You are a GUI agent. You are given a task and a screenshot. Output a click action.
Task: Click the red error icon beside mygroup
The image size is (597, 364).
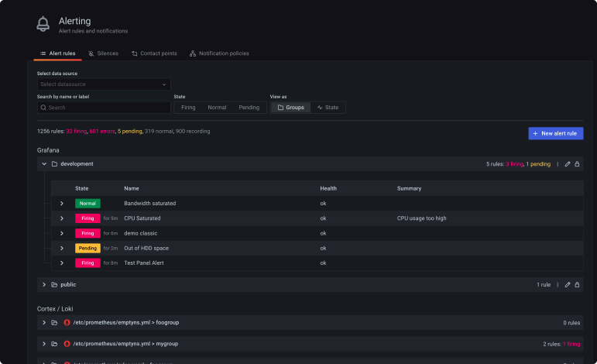[x=67, y=343]
